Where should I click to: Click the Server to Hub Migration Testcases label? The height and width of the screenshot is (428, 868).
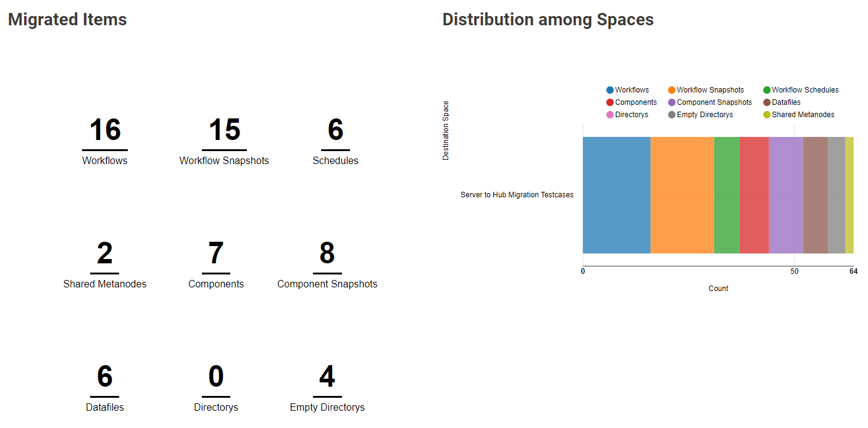[x=517, y=195]
